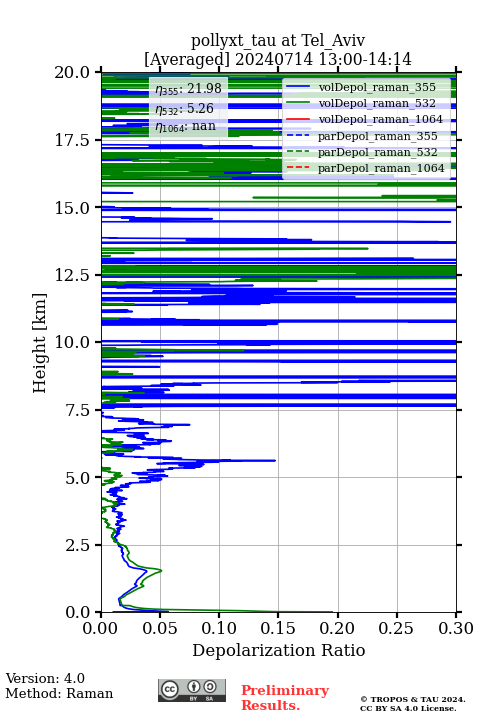Click the volDepol_raman_1064 legend entry
Screen dimensions: 480x720
pos(365,119)
